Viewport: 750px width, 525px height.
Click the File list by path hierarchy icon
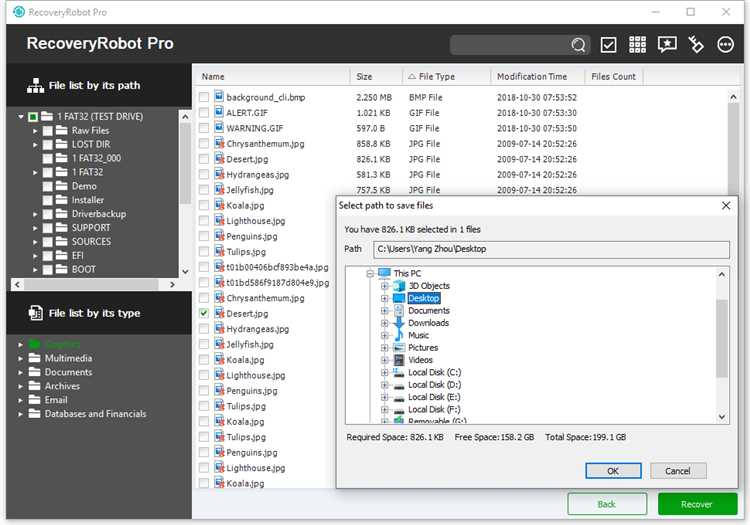[35, 86]
